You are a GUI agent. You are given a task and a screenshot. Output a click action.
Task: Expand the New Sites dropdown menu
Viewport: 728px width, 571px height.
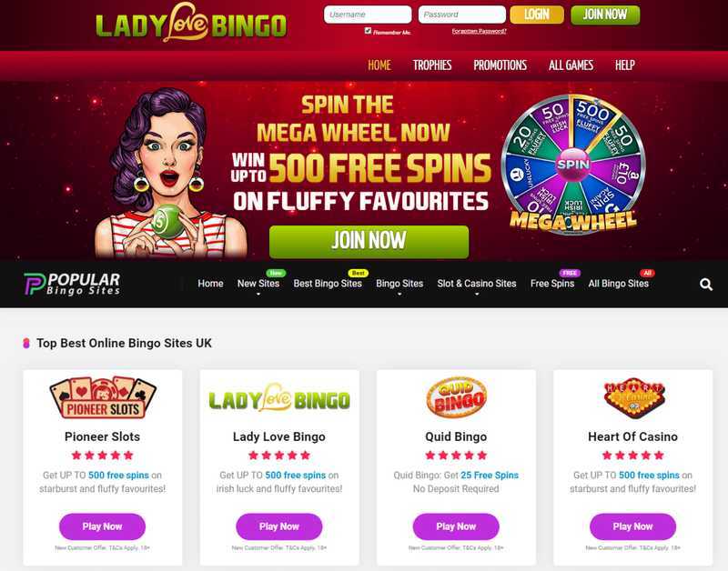click(x=258, y=284)
